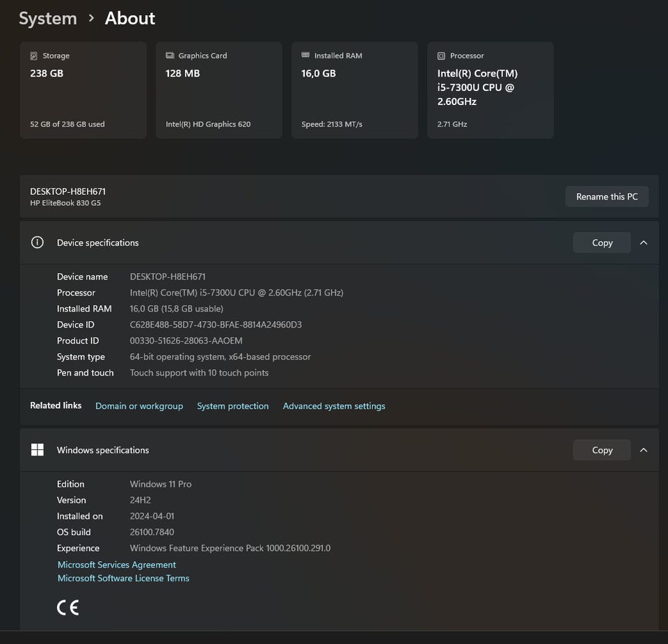The image size is (668, 644).
Task: Click the Device specifications info icon
Action: (38, 243)
